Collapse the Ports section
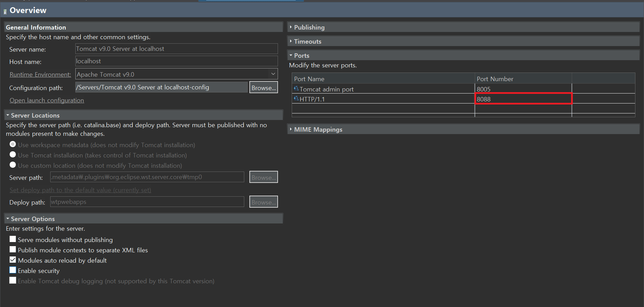The height and width of the screenshot is (307, 644). point(291,55)
